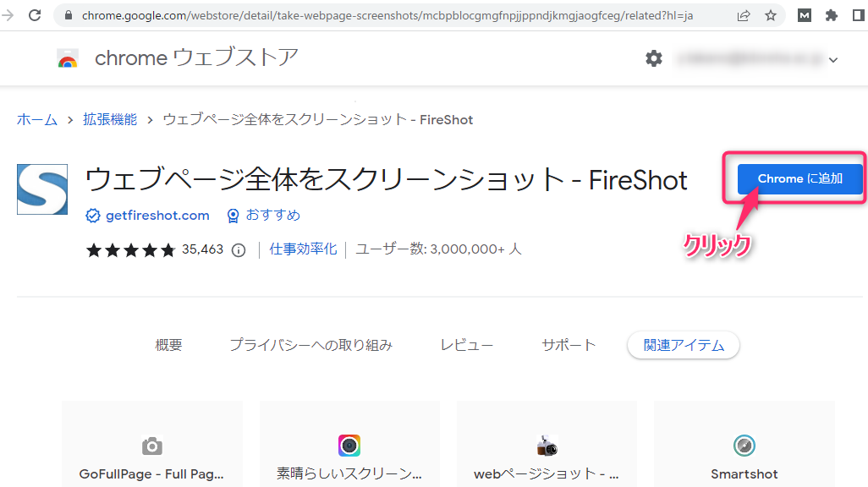Open the Chrome Web Store settings gear
This screenshot has width=868, height=487.
click(x=653, y=58)
